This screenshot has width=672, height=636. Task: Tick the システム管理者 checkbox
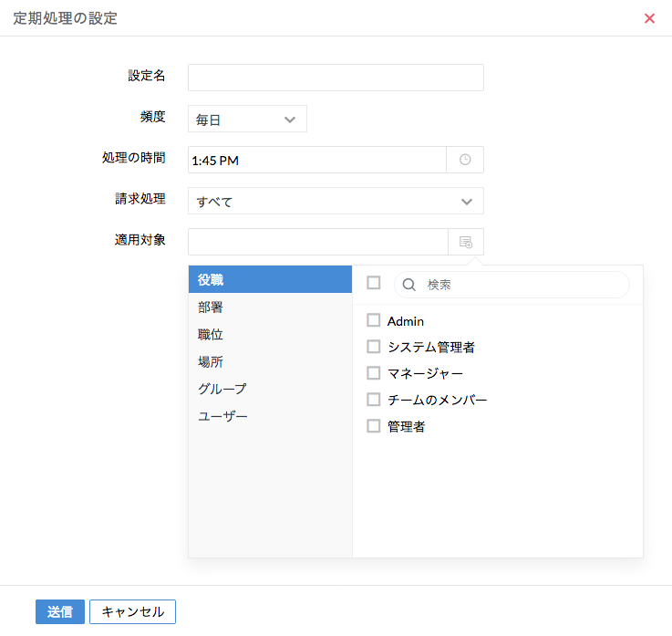tap(373, 347)
